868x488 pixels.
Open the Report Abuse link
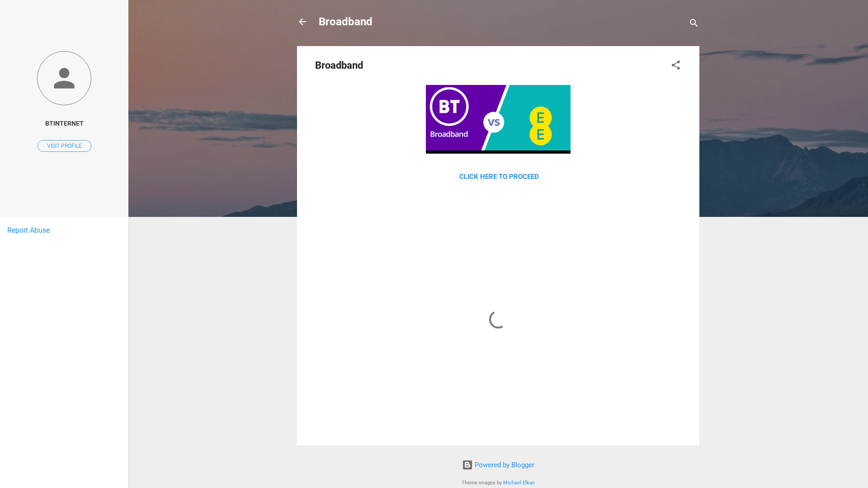coord(28,230)
